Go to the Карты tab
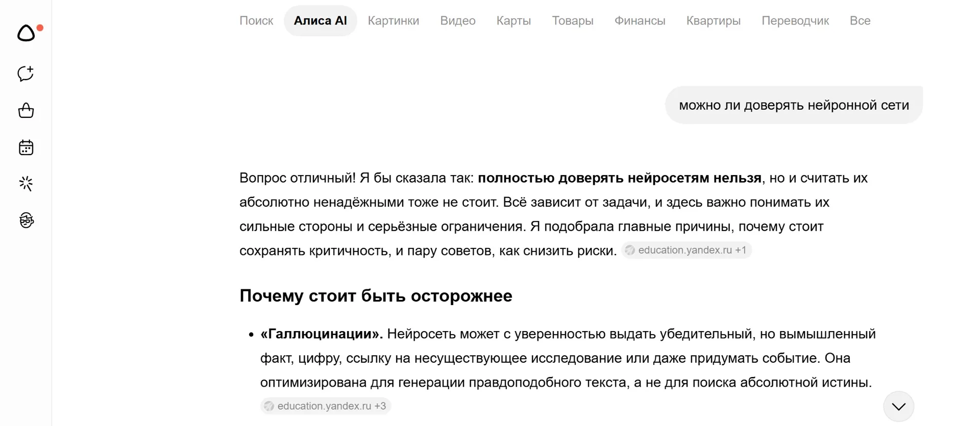The image size is (980, 426). pyautogui.click(x=513, y=21)
